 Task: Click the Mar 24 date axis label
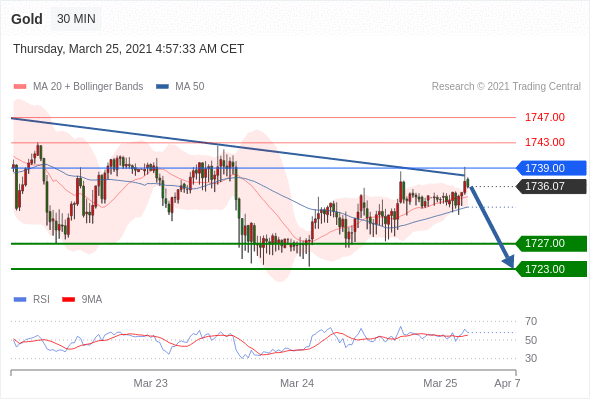coord(297,383)
